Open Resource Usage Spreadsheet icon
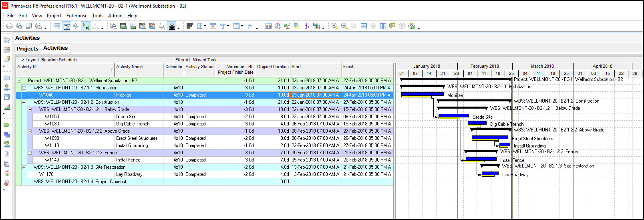This screenshot has width=644, height=220. point(142,26)
